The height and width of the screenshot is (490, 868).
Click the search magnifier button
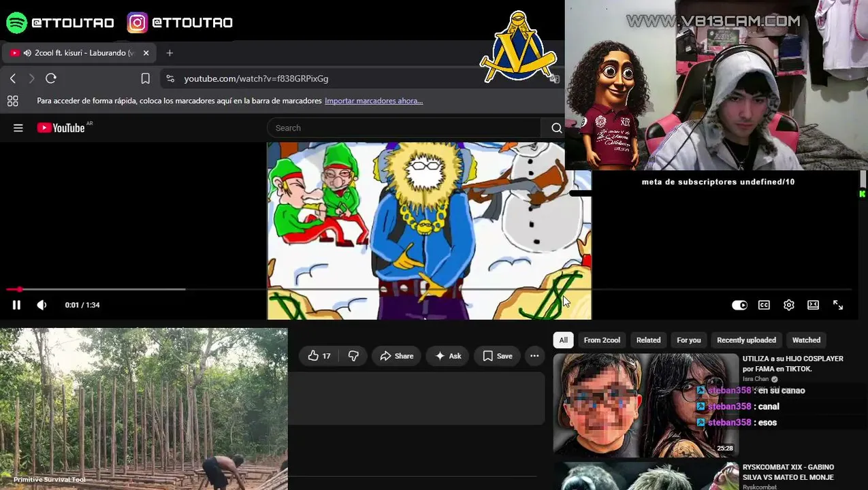coord(556,128)
